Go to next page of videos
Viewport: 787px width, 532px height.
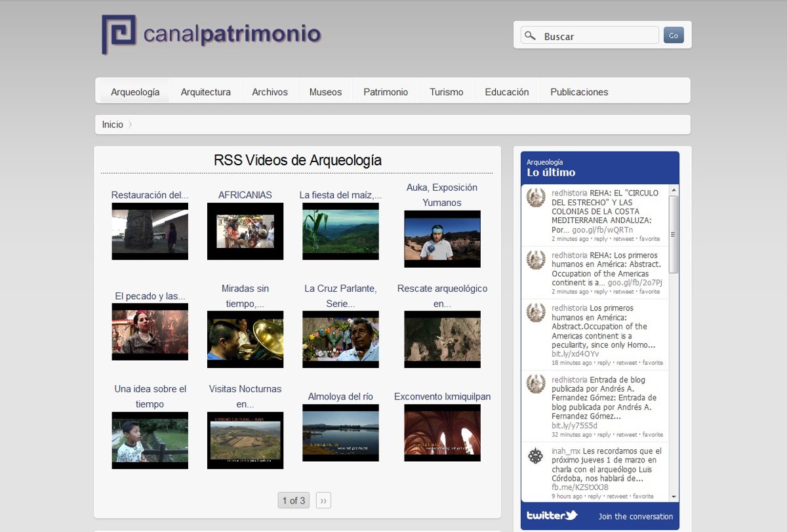pyautogui.click(x=323, y=501)
